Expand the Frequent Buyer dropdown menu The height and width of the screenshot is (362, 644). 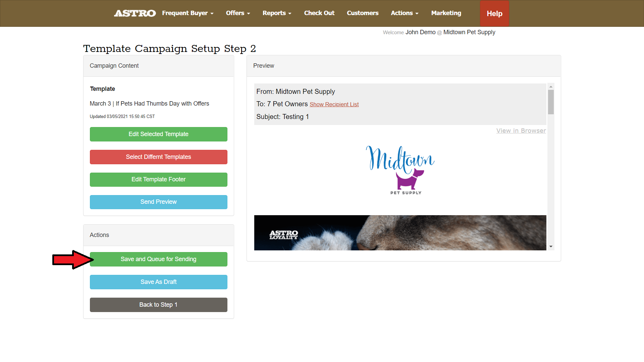(x=187, y=13)
